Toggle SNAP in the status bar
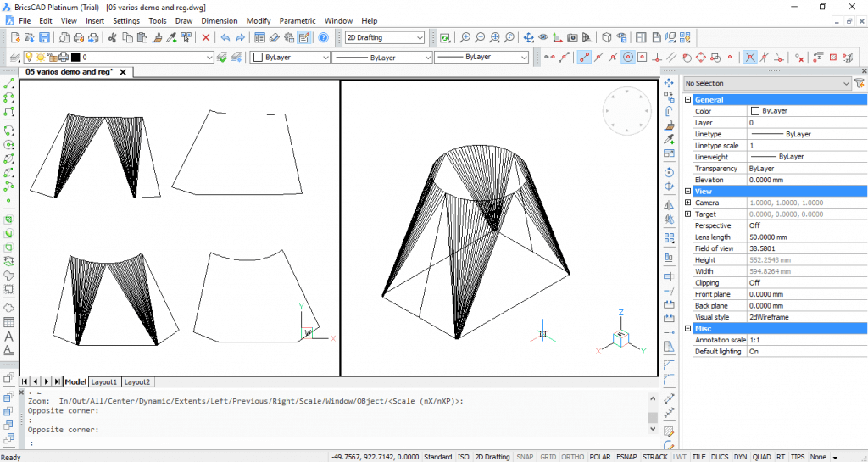Viewport: 868px width, 462px height. pyautogui.click(x=525, y=457)
